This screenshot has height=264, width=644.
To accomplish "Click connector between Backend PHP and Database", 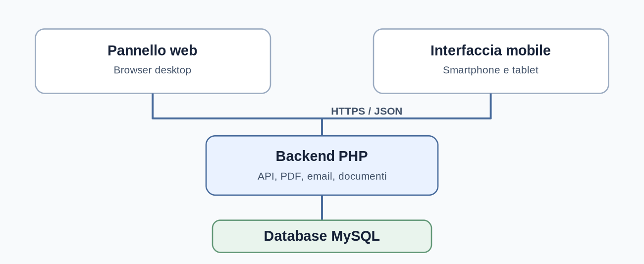I will tap(322, 208).
